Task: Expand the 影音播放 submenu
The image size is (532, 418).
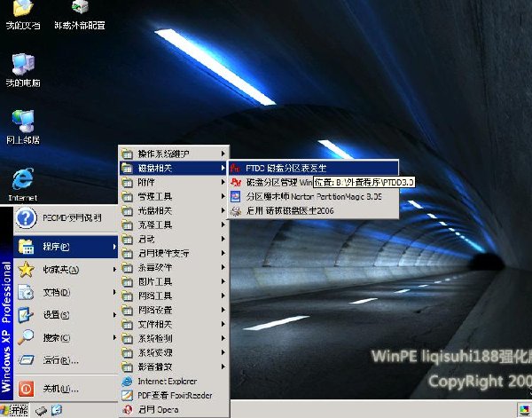Action: coord(174,367)
